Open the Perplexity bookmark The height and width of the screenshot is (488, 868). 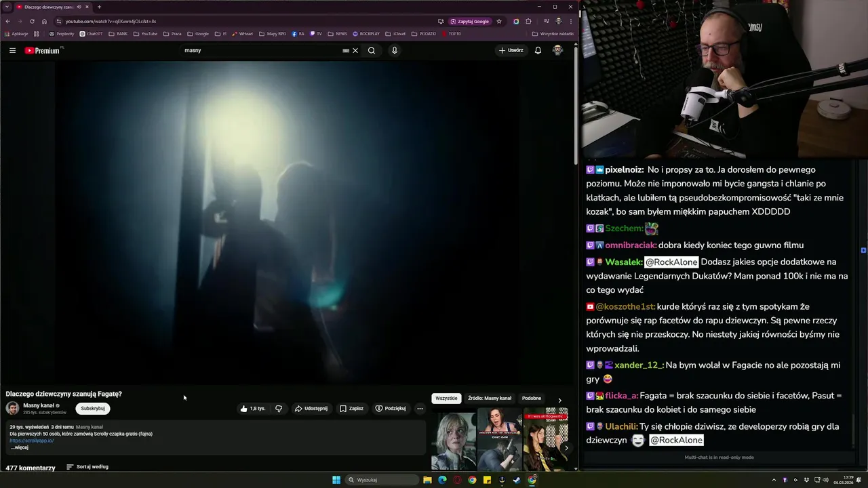pos(62,33)
